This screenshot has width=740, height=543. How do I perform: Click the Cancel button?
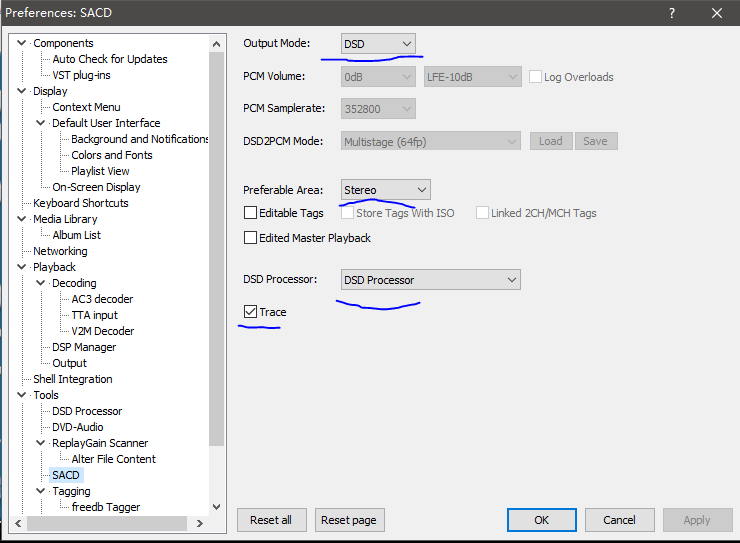(x=619, y=520)
